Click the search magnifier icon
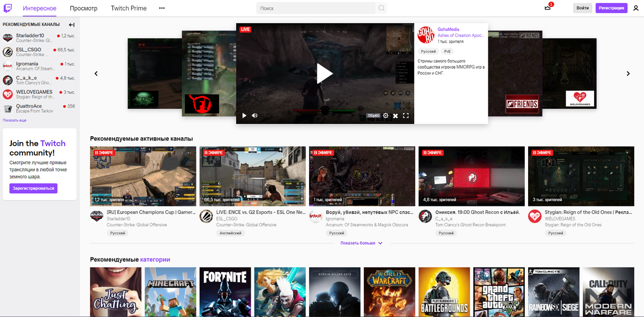 point(382,8)
